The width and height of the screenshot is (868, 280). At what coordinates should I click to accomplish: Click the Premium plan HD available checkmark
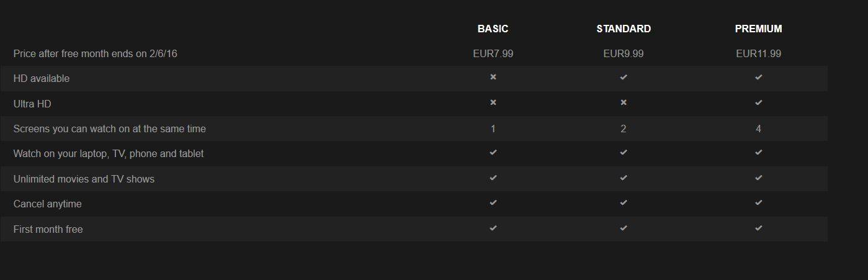click(x=758, y=78)
